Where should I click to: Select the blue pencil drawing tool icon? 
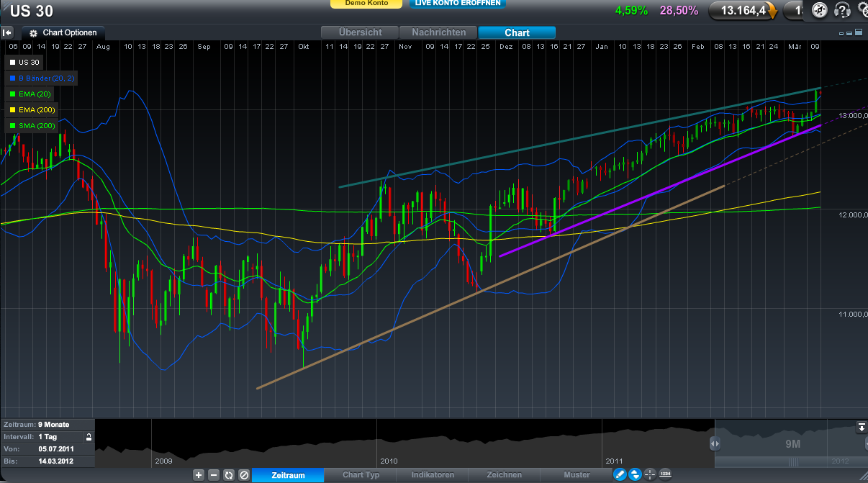620,474
